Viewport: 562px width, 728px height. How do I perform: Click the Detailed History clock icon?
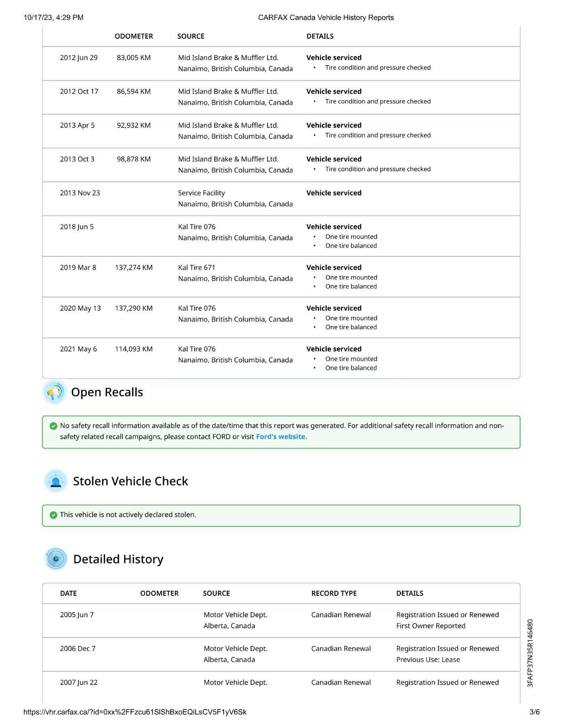[x=56, y=559]
